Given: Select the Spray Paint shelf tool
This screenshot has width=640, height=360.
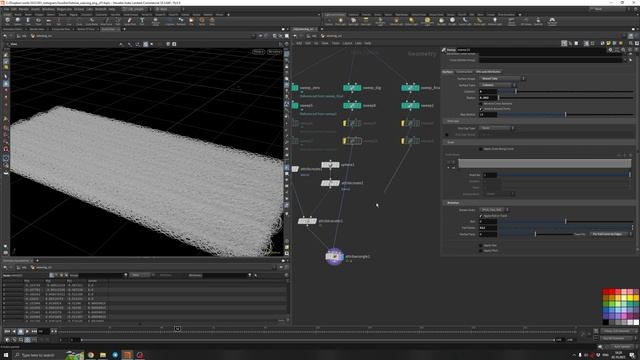Looking at the screenshot, I should (130, 20).
